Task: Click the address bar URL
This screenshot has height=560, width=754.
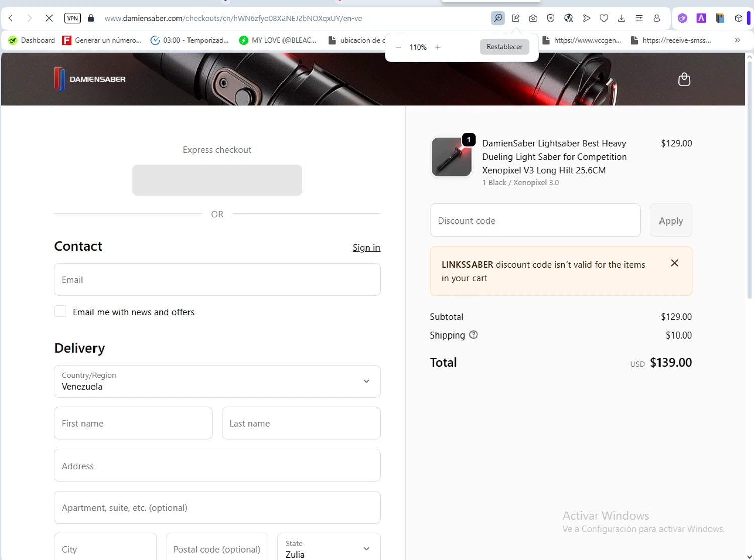Action: click(x=233, y=18)
